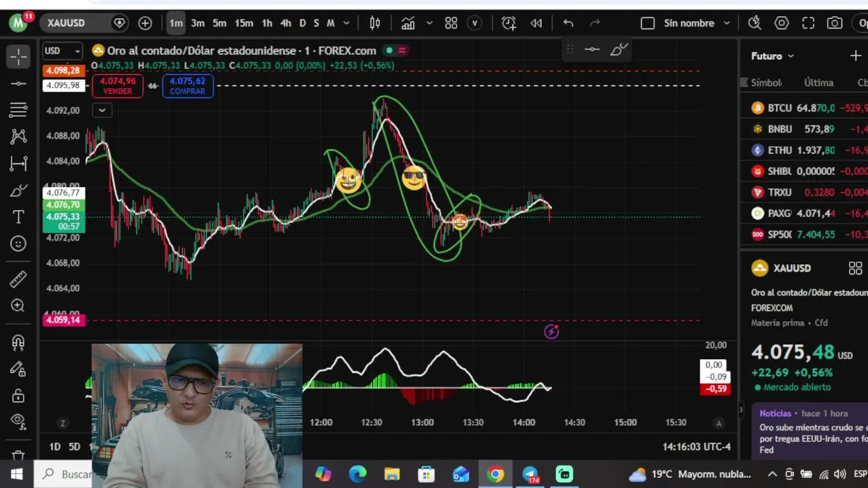
Task: Expand the Futuro watchlist dropdown
Action: coord(772,56)
